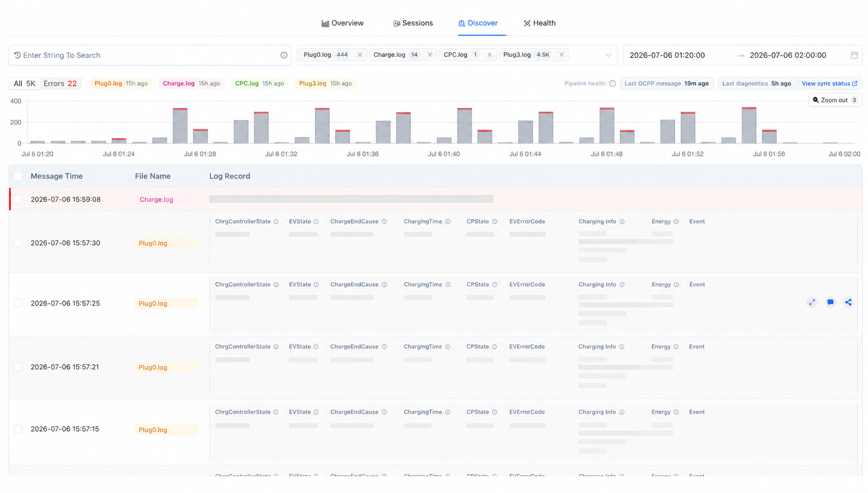
Task: Click the message time 2026-07-06 15:59:08
Action: [x=66, y=199]
